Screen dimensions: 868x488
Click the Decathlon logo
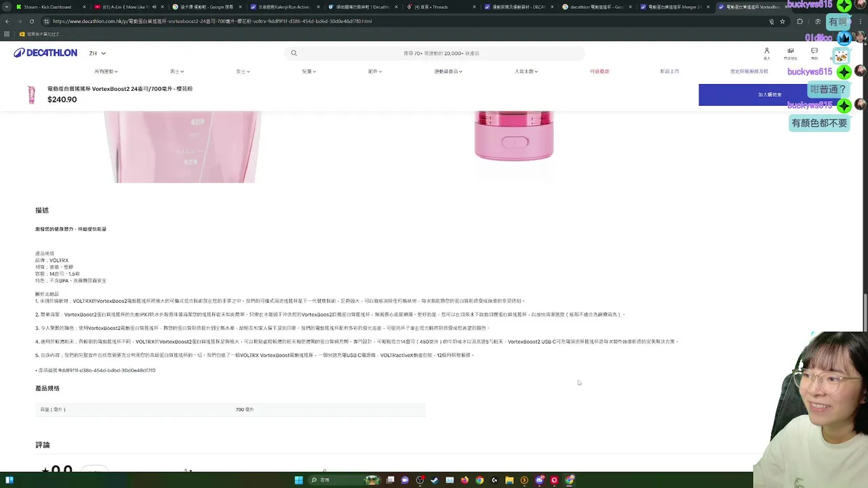click(45, 53)
